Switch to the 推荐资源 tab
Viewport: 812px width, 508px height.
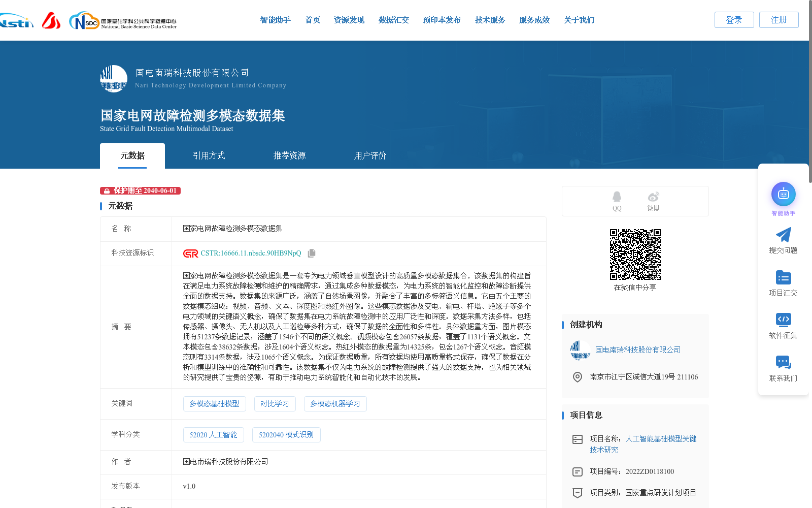click(290, 155)
